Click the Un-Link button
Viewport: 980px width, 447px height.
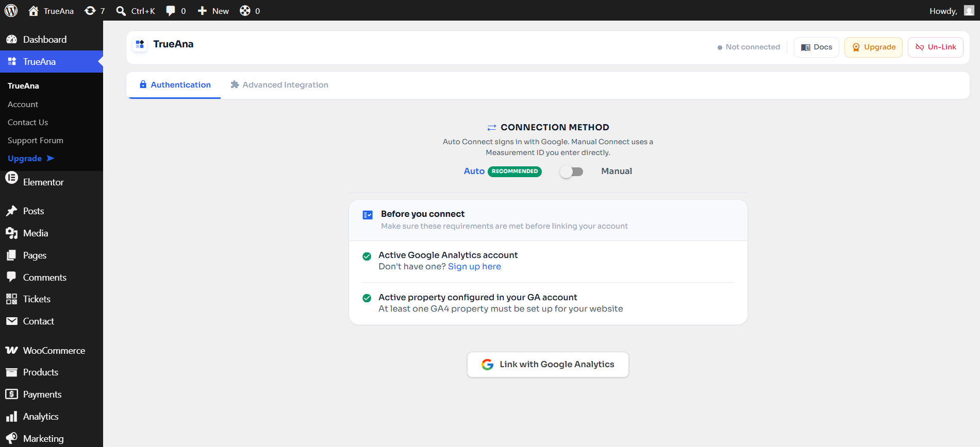tap(936, 47)
